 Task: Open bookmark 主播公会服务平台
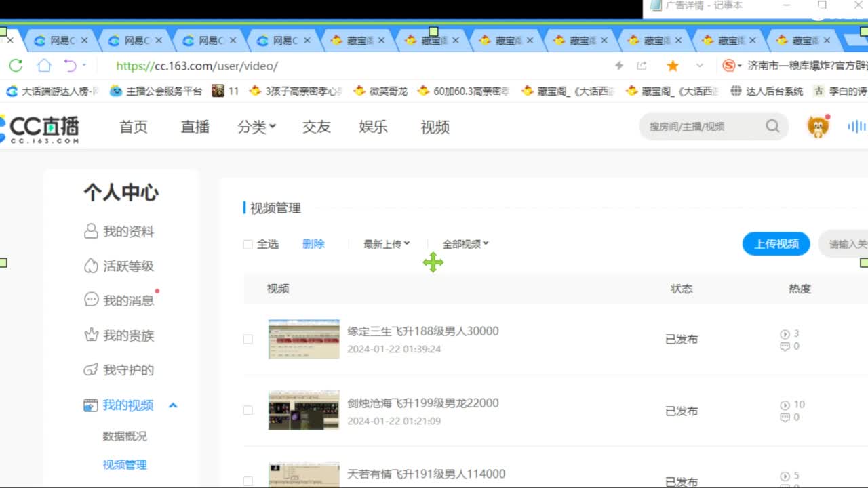tap(157, 91)
